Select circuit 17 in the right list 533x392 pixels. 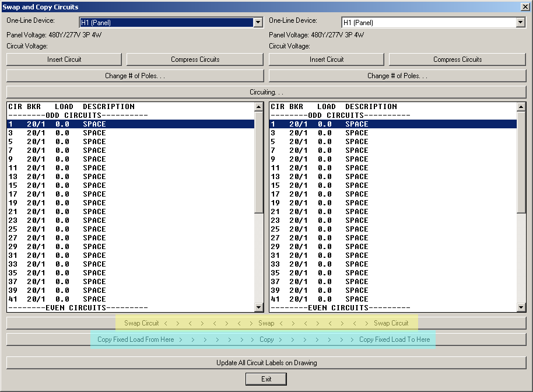click(393, 194)
